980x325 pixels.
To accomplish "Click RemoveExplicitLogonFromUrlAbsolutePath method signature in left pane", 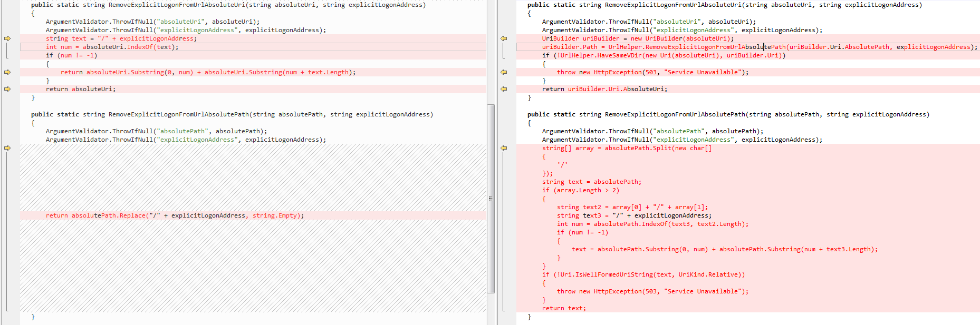I will (232, 114).
